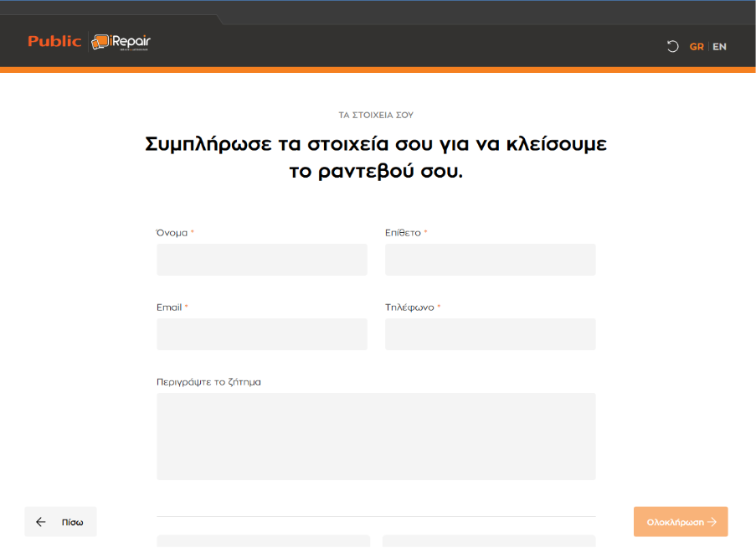Focus the Όνομα input field
756x548 pixels.
[x=261, y=260]
